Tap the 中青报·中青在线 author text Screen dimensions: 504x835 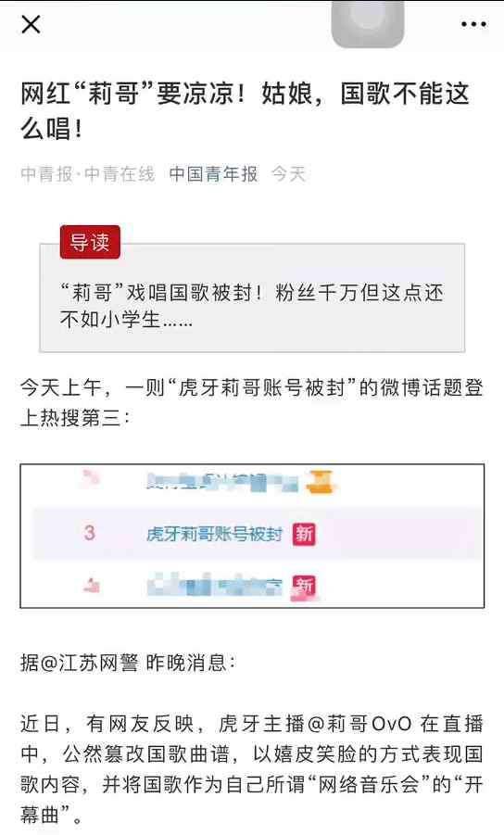(x=88, y=173)
